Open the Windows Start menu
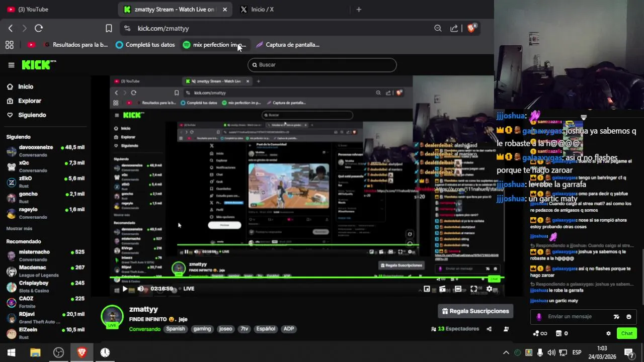Screen dimensions: 644x362 tap(12, 352)
